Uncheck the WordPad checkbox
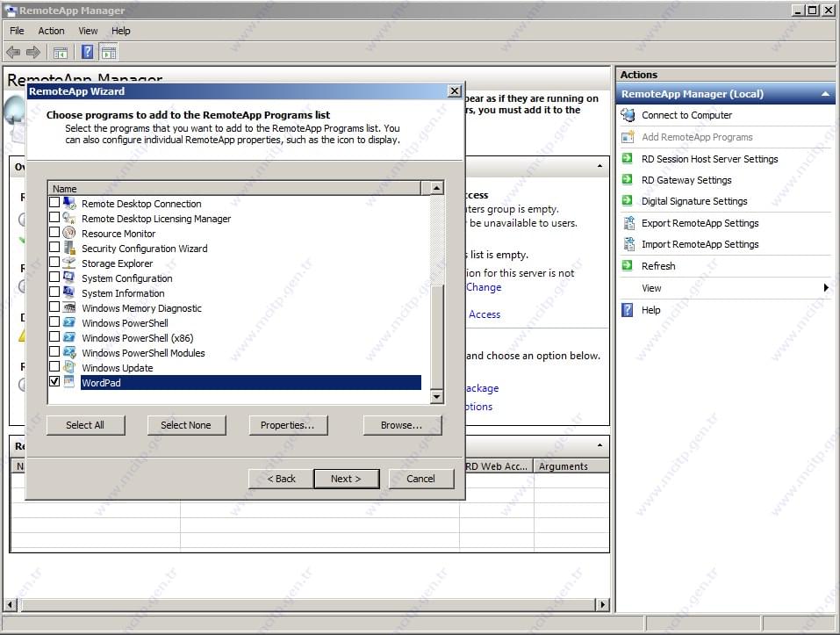 (54, 381)
